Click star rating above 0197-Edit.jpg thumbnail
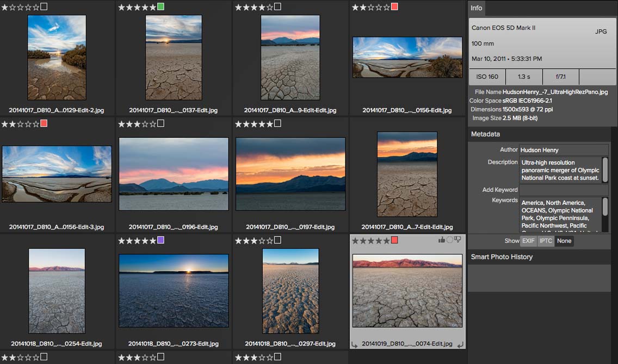Screen dimensions: 618x364 [254, 124]
